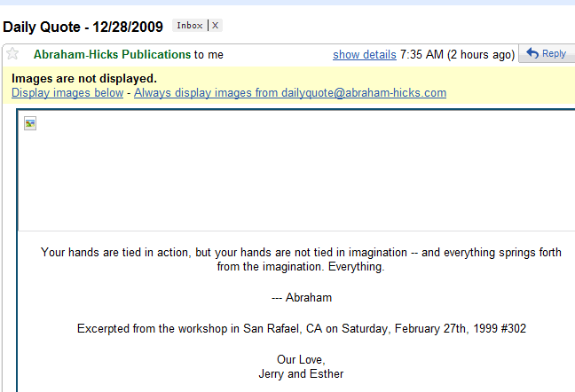Remove the Inbox label with X
This screenshot has height=392, width=575.
coord(216,26)
